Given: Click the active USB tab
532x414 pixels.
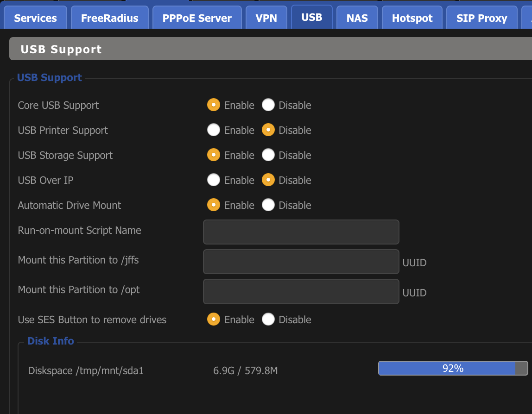Looking at the screenshot, I should coord(311,17).
